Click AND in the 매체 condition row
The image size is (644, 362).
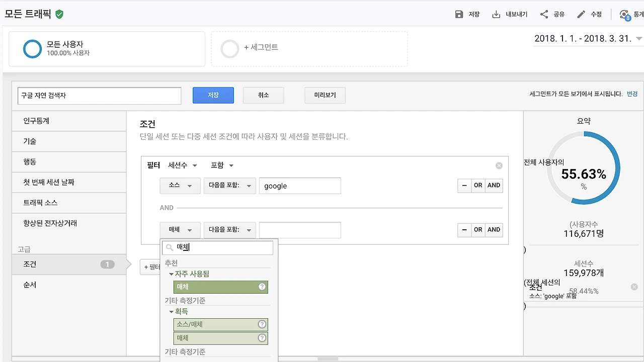(x=494, y=230)
